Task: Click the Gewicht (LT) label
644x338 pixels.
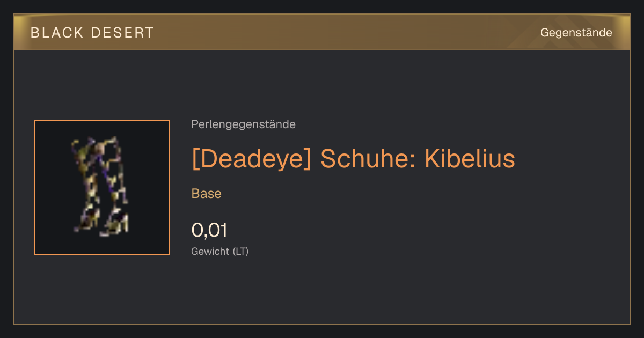Action: (220, 251)
